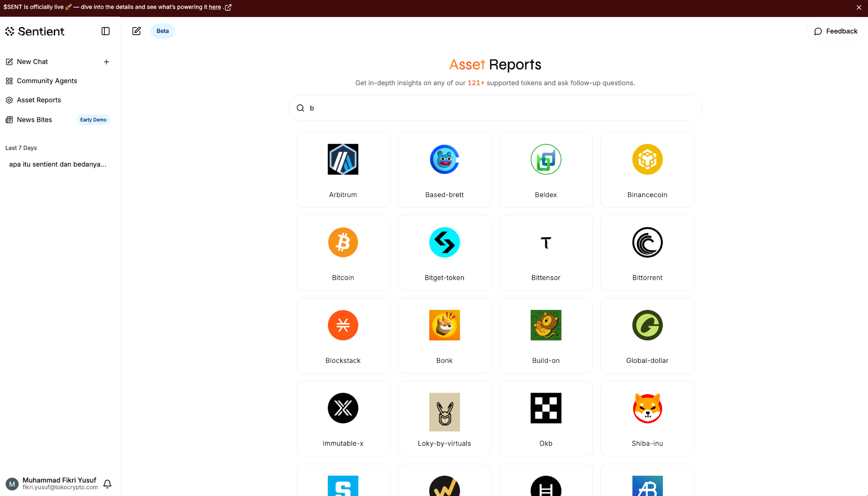Open News Bites section
868x496 pixels.
(34, 120)
